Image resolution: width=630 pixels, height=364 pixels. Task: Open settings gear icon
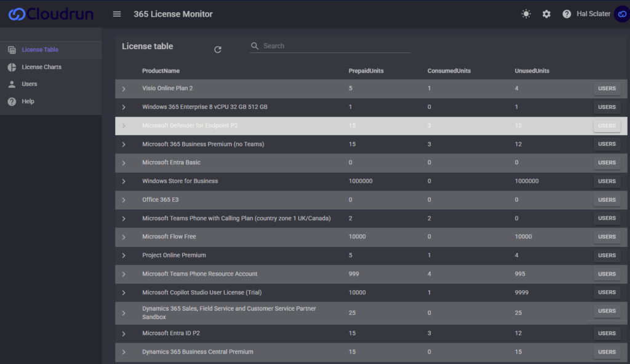[x=546, y=14]
